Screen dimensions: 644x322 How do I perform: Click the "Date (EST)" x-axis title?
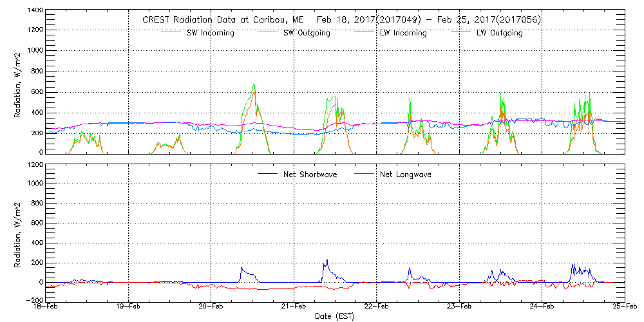335,316
